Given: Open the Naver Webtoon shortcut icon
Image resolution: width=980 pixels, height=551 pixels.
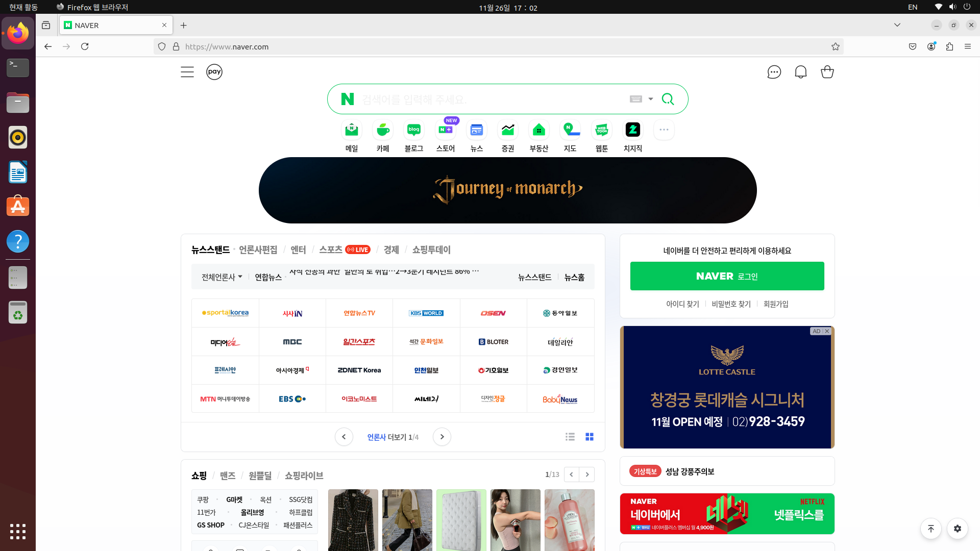Looking at the screenshot, I should 601,131.
